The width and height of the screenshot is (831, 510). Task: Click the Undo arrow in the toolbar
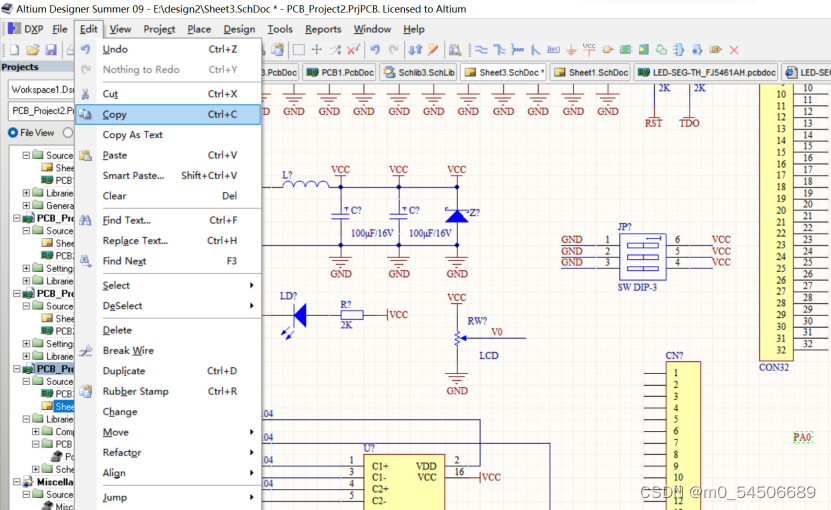[x=375, y=50]
